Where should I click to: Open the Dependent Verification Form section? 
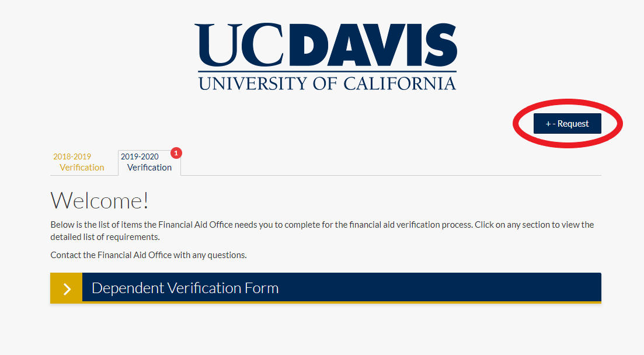point(185,288)
